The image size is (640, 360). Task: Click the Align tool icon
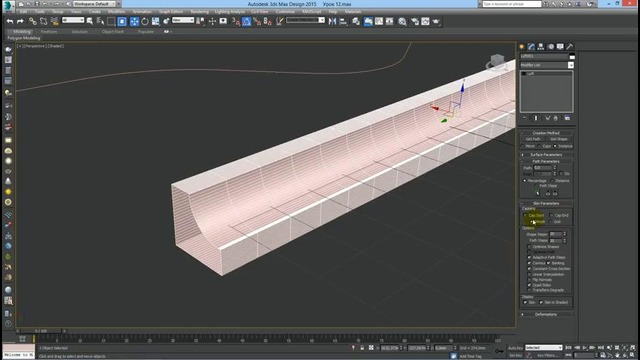tap(343, 21)
